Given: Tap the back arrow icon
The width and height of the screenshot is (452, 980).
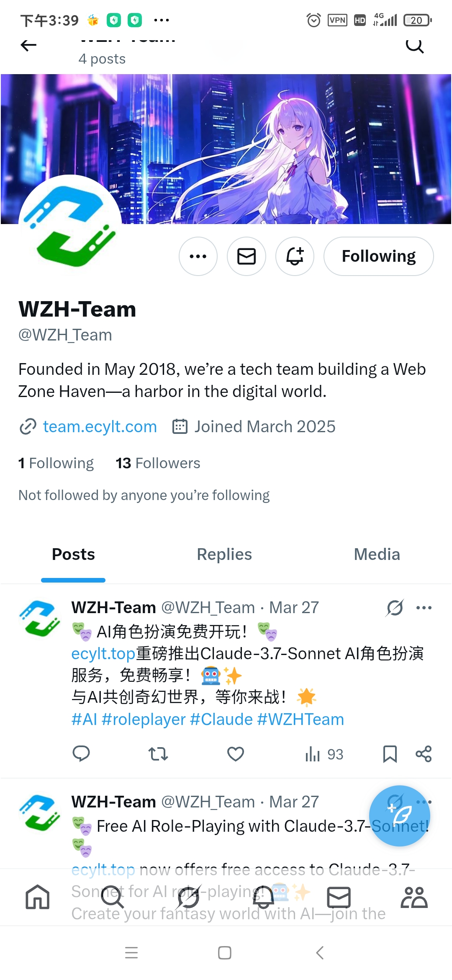Looking at the screenshot, I should 28,45.
